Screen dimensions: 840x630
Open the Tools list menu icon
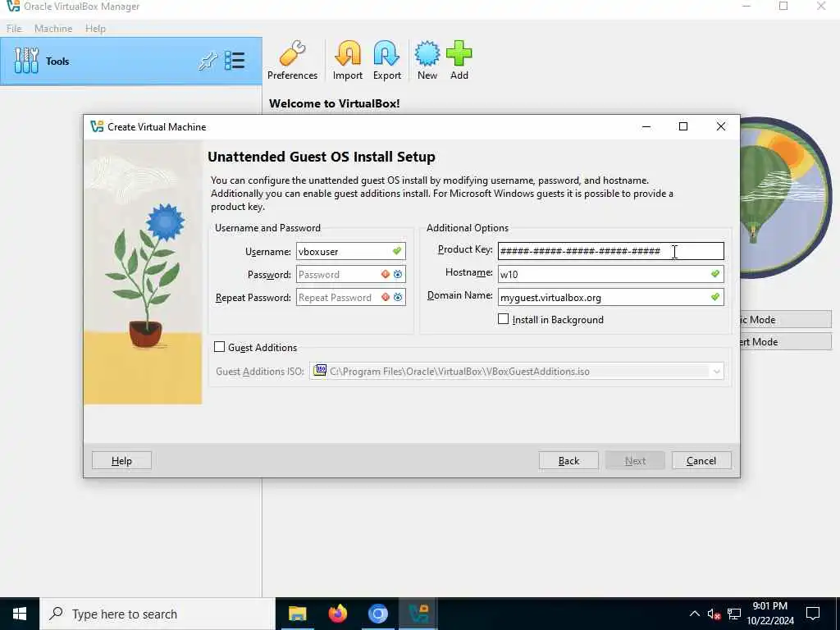pyautogui.click(x=235, y=61)
